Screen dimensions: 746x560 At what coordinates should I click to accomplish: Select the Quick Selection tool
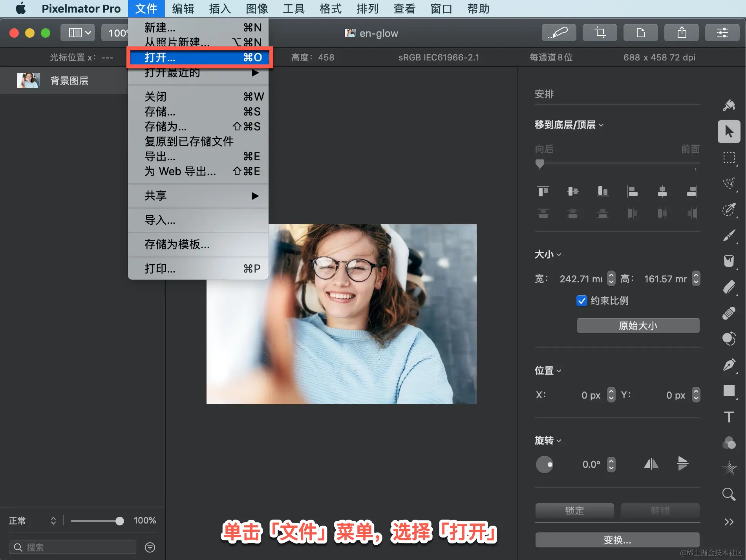pyautogui.click(x=729, y=209)
